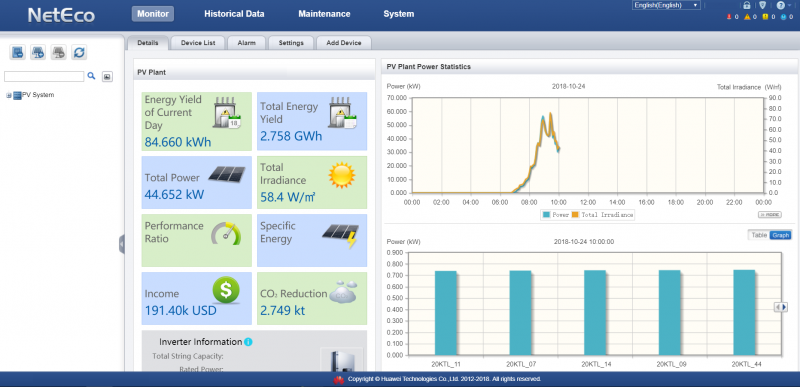Switch to the Alarm tab
The height and width of the screenshot is (387, 800).
[x=246, y=43]
